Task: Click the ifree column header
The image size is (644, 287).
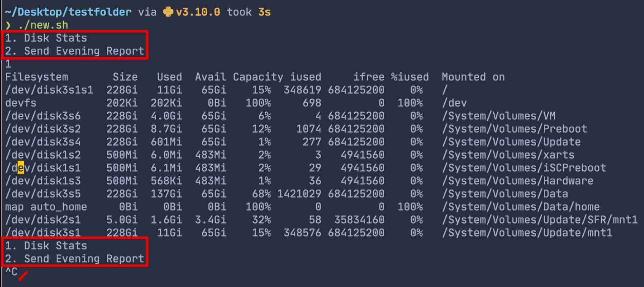Action: click(369, 77)
